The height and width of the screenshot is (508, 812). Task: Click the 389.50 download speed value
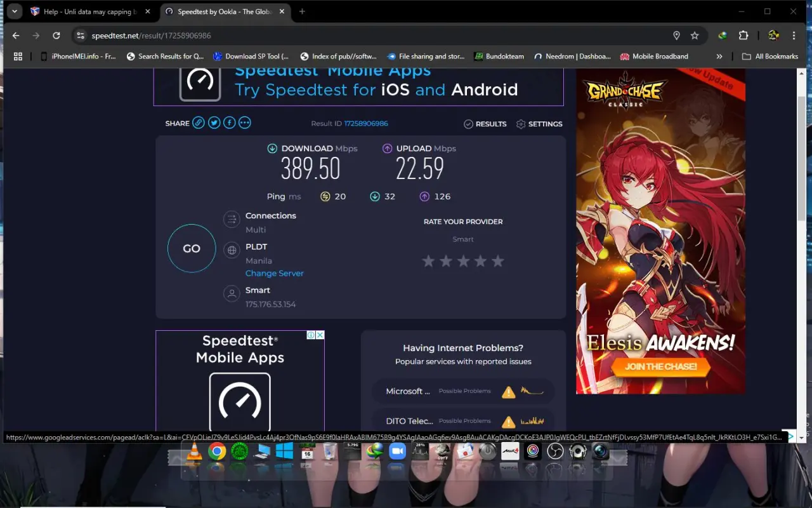pos(311,169)
